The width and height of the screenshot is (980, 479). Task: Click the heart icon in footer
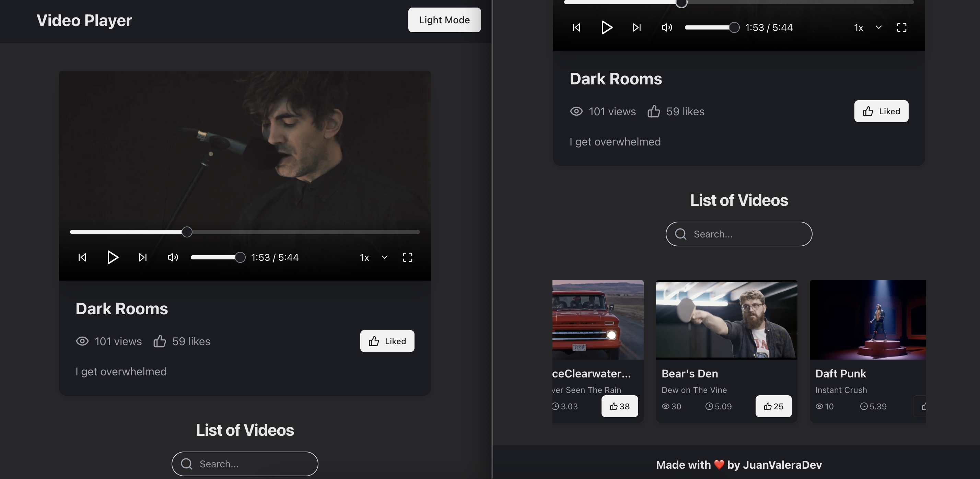(x=719, y=465)
